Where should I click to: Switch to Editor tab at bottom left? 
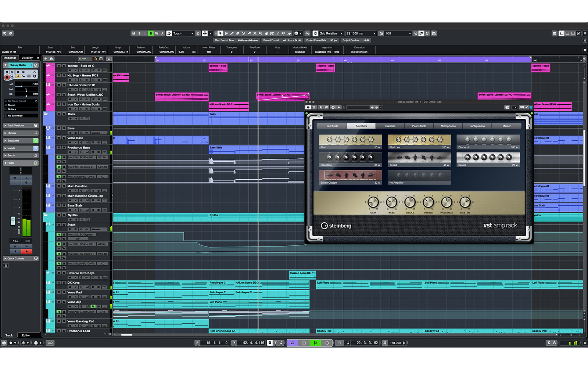26,335
